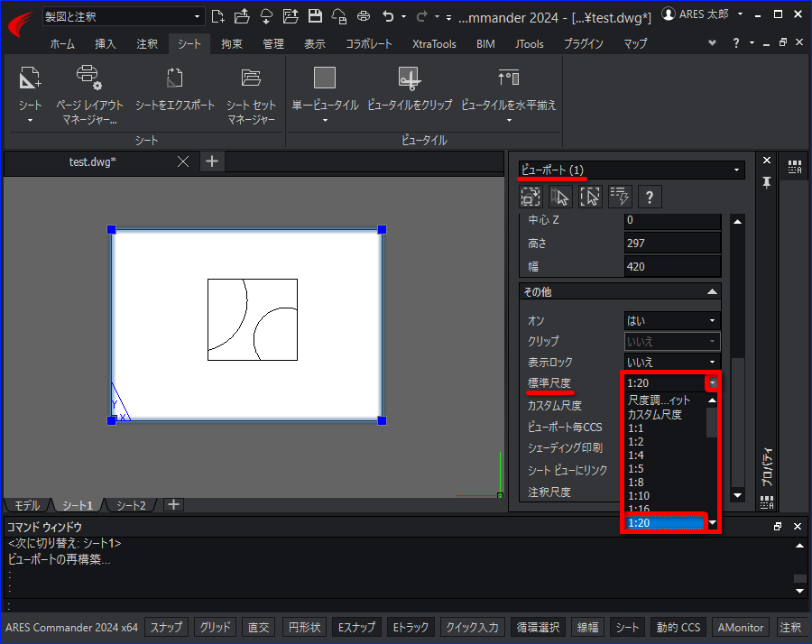Toggle the スナップ status bar button

[x=166, y=628]
